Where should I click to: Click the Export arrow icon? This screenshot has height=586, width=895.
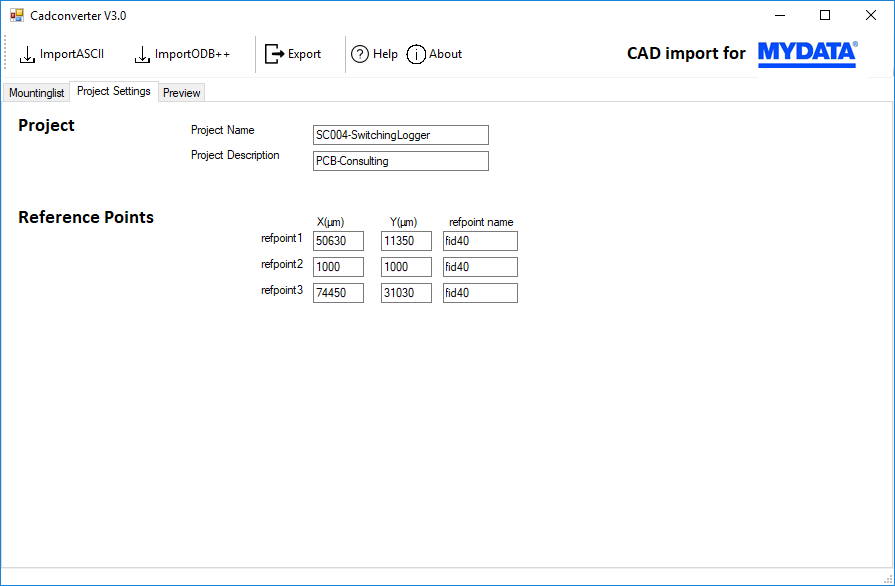(275, 54)
